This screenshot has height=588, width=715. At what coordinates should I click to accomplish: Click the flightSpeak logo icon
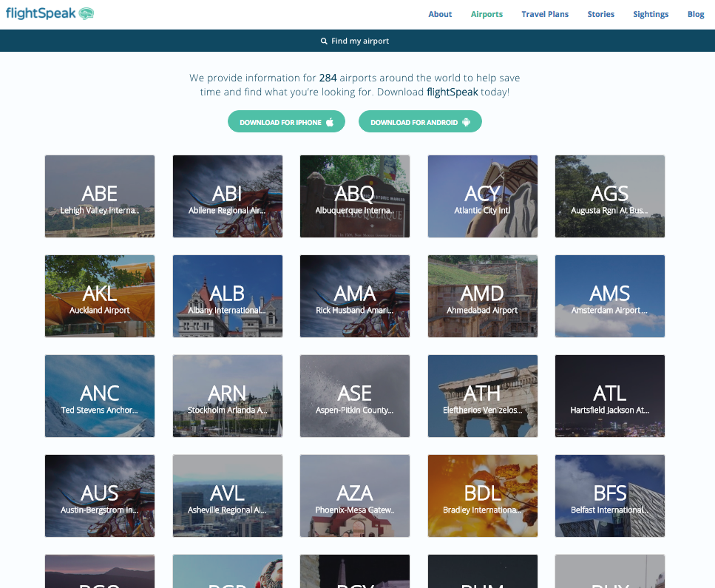coord(87,13)
